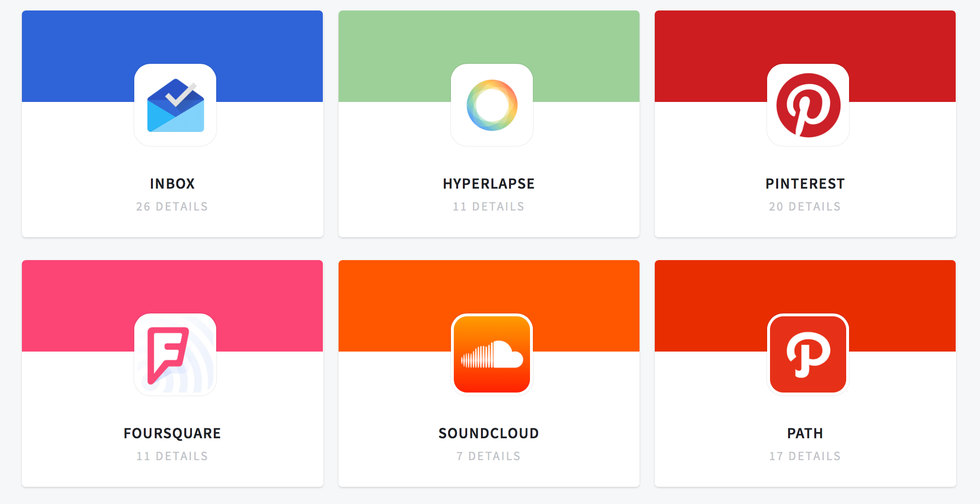This screenshot has width=980, height=504.
Task: View the 26 Details under Inbox
Action: coord(172,207)
